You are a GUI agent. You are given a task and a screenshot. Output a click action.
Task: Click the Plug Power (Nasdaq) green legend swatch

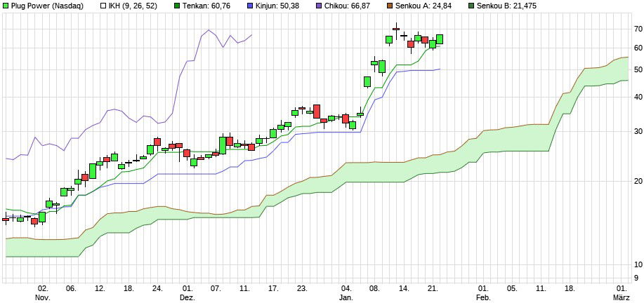coord(6,6)
